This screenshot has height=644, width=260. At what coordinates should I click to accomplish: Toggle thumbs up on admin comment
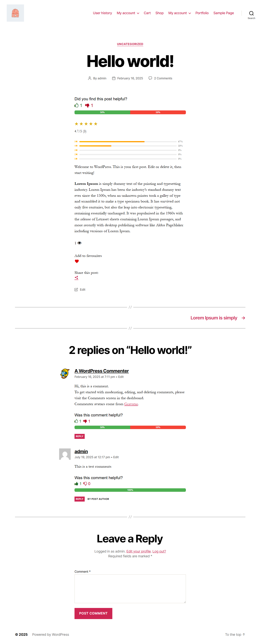pos(76,484)
